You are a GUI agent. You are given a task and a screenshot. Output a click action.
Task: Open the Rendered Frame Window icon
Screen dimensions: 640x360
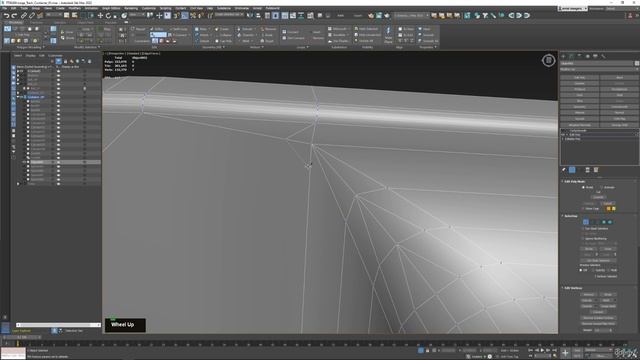click(x=379, y=16)
